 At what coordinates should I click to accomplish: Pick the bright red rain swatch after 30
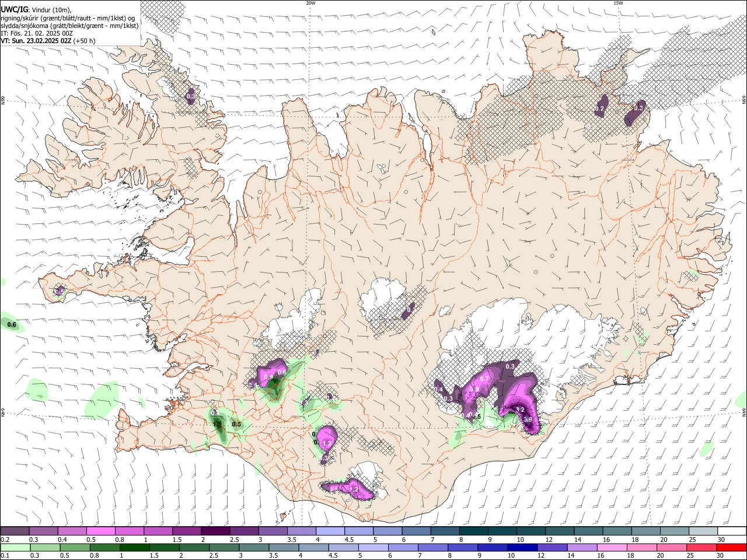coord(731,547)
